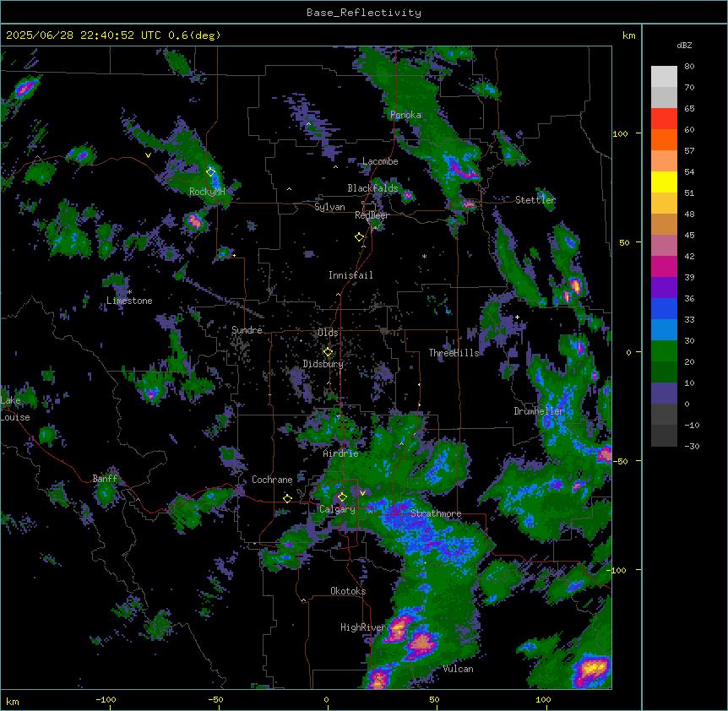Click the ThreeHills label
This screenshot has height=711, width=728.
click(x=454, y=353)
